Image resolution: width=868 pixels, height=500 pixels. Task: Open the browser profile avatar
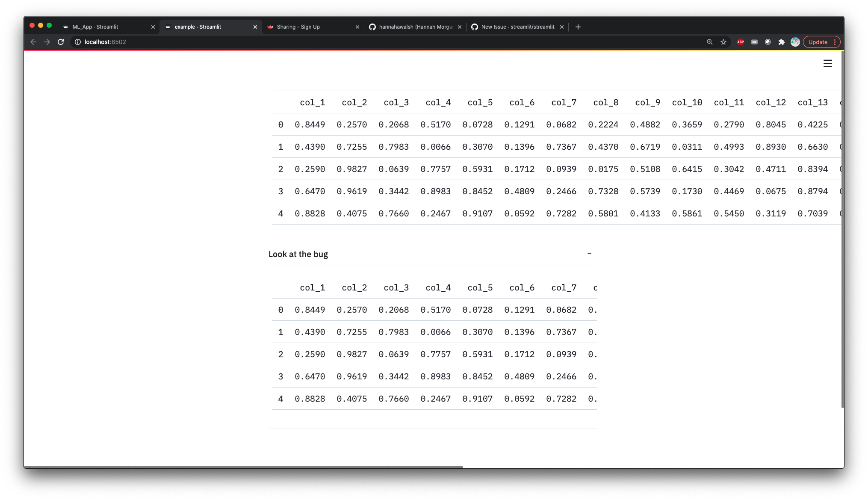(x=795, y=42)
